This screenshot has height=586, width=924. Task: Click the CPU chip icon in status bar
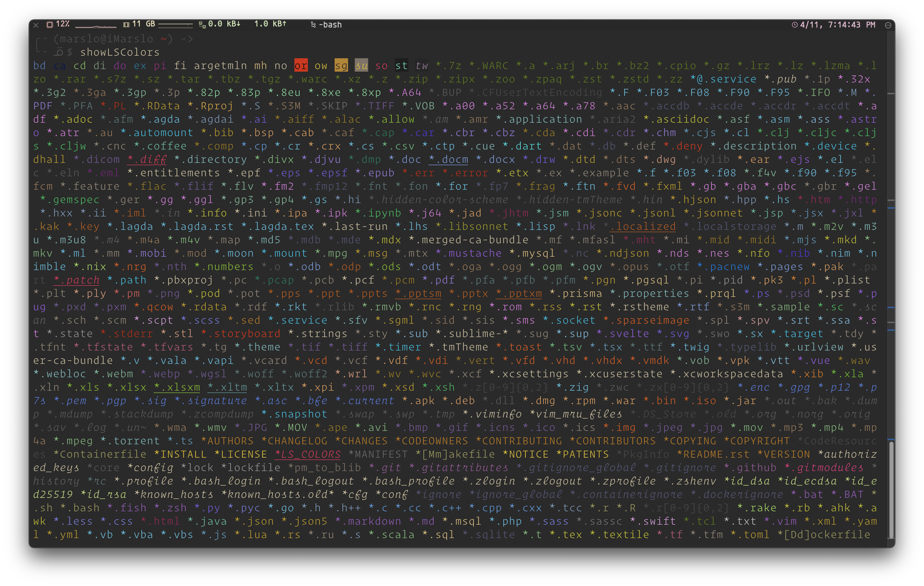coord(49,24)
